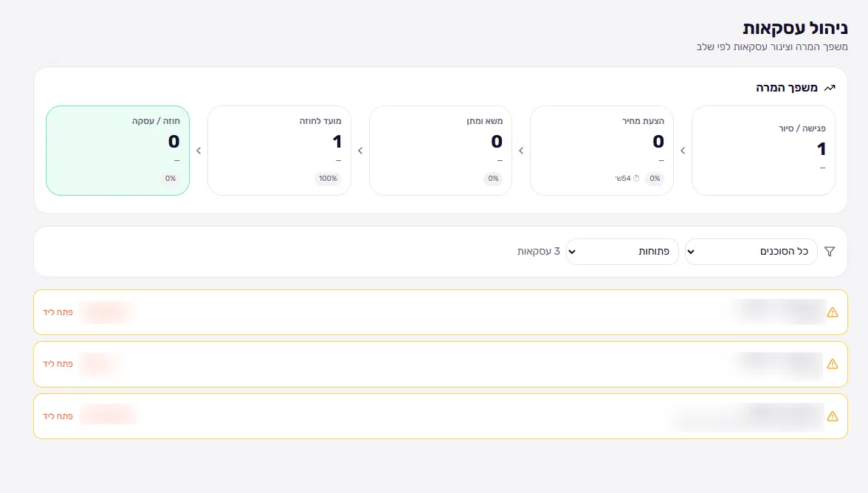Click the warning triangle in the bottom deal row
The height and width of the screenshot is (493, 868).
click(x=832, y=416)
